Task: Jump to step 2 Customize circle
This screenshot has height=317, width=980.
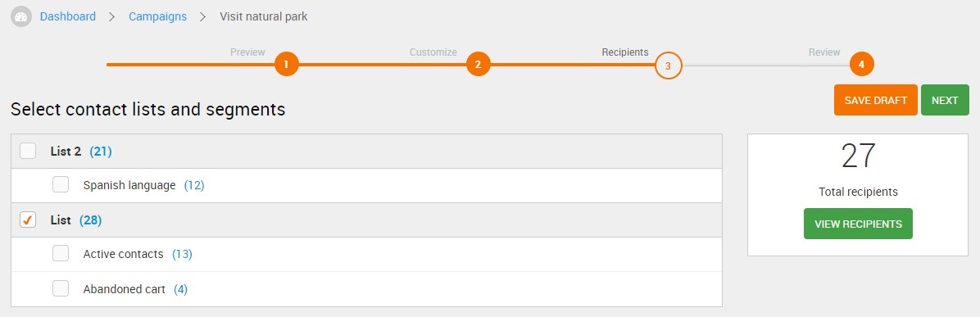Action: [479, 65]
